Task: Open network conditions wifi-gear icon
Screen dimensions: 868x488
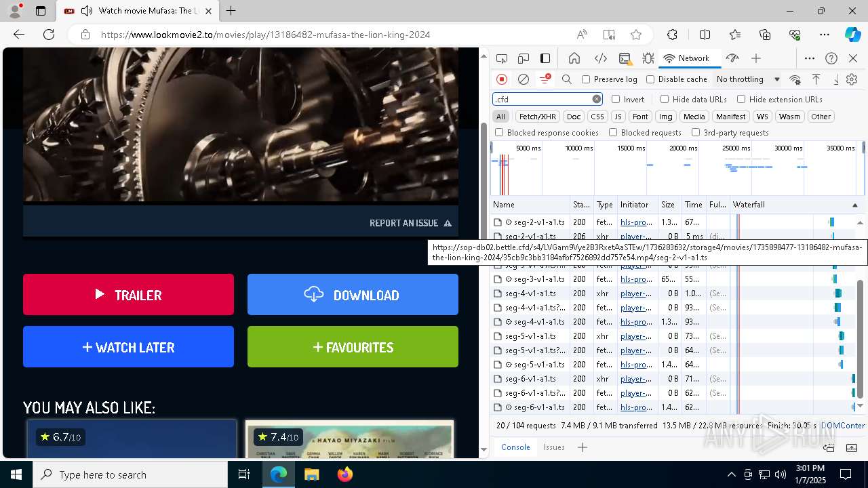Action: [795, 79]
